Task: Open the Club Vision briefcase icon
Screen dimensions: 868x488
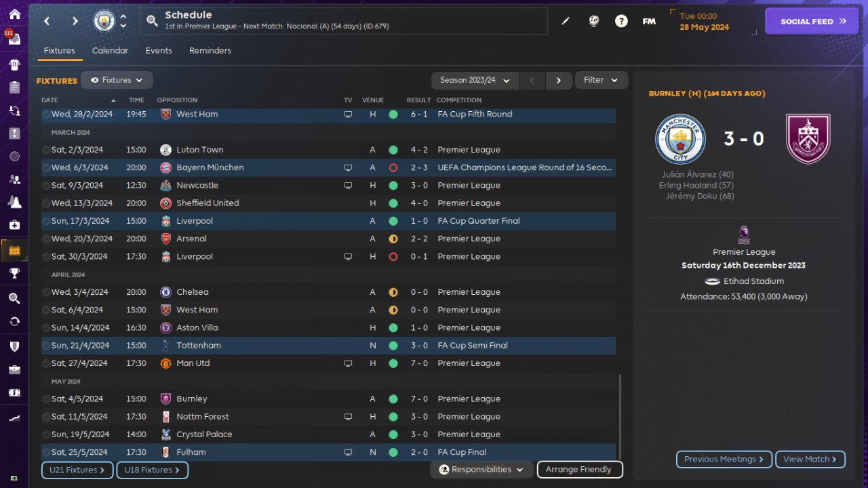Action: [x=14, y=369]
